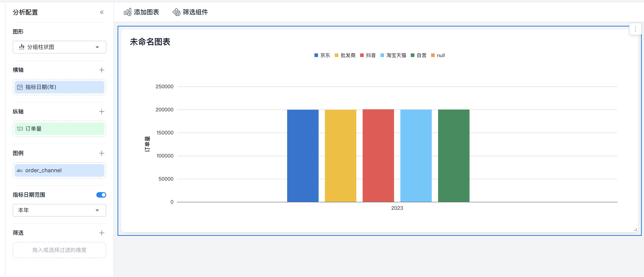Click the 添加图表 chart icon
The height and width of the screenshot is (277, 644).
coord(128,12)
